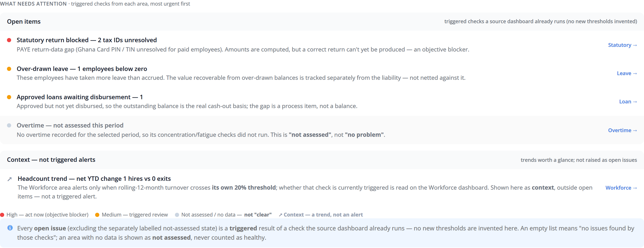
Task: Click the trend arrow icon beside Headcount trend
Action: pyautogui.click(x=10, y=179)
